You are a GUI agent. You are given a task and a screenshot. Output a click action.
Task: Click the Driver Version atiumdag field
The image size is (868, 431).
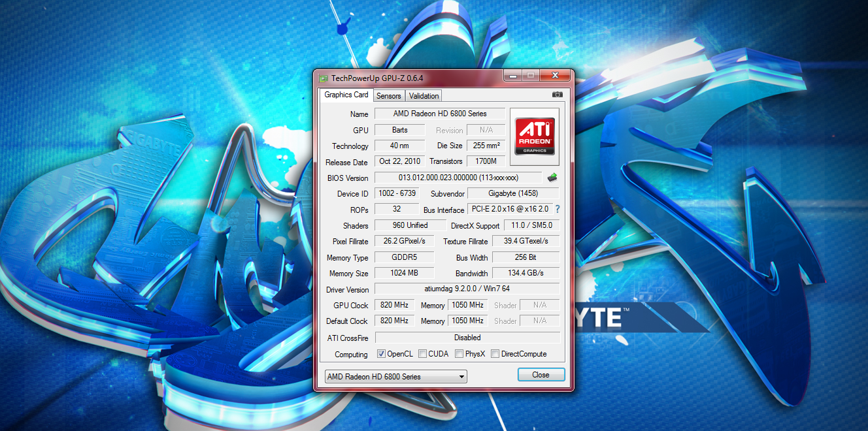pyautogui.click(x=467, y=289)
